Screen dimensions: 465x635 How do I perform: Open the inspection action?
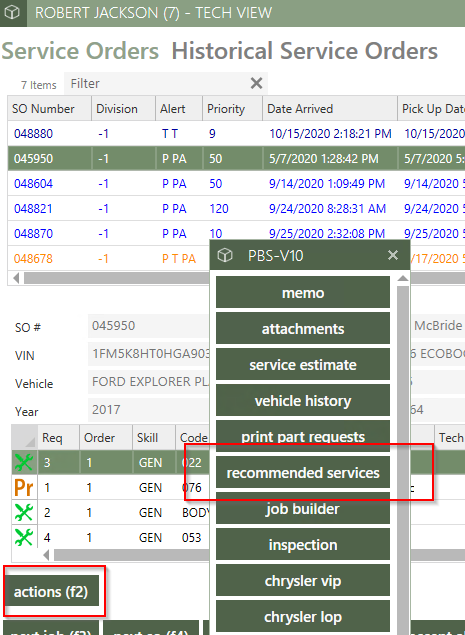click(x=303, y=544)
